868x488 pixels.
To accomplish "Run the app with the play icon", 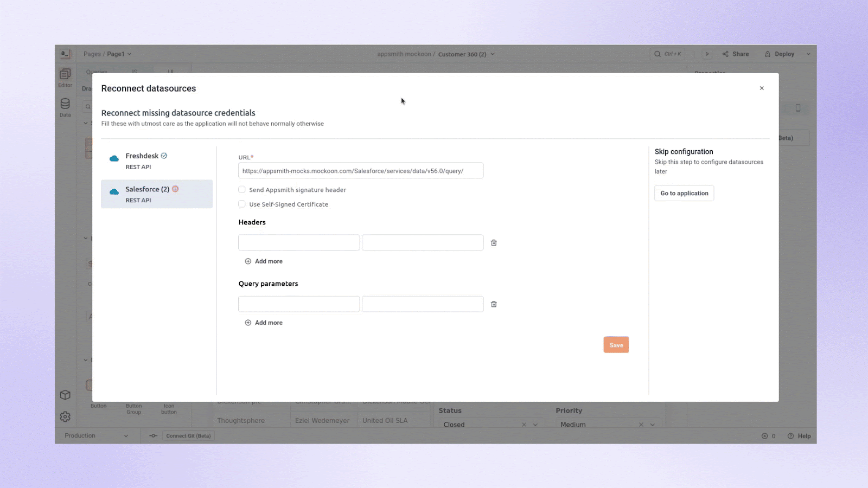I will pos(707,54).
